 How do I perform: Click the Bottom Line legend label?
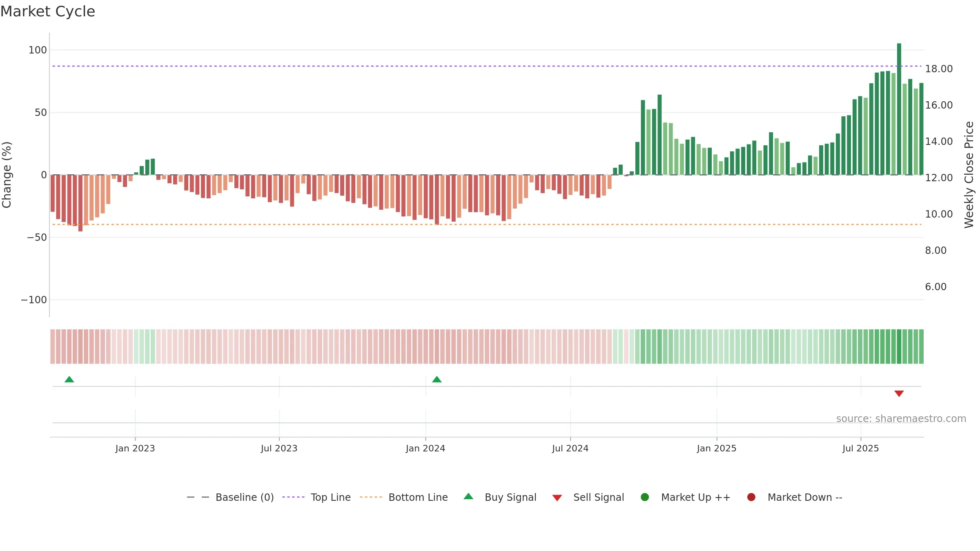(x=418, y=498)
